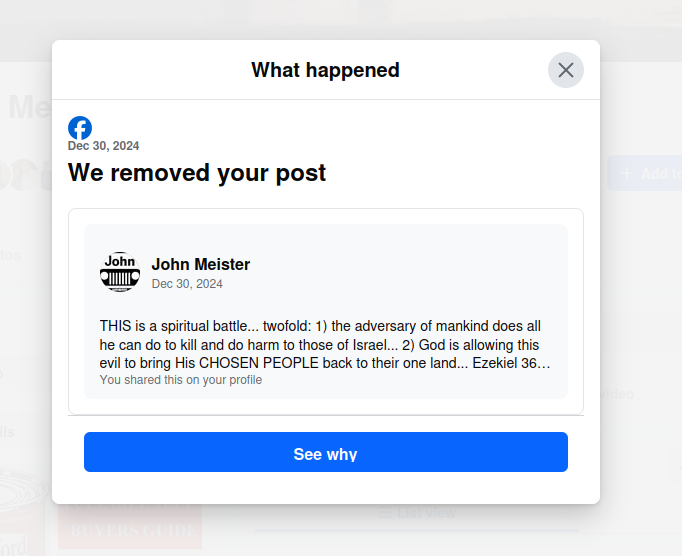
Task: Click the date beneath the Facebook logo
Action: 103,146
